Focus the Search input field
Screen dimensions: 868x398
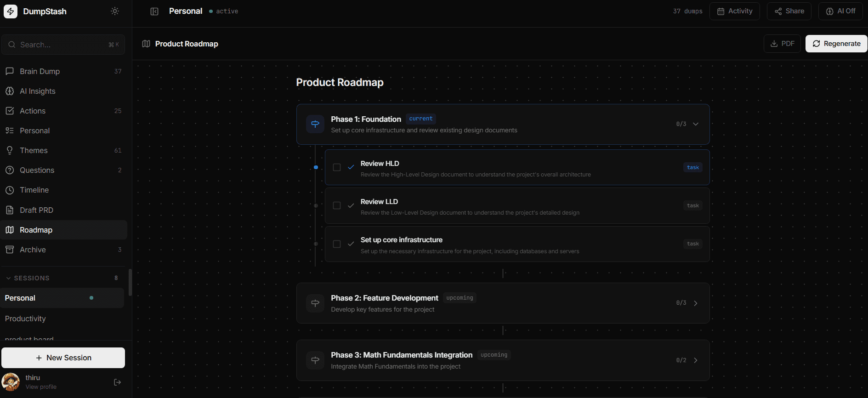(63, 45)
